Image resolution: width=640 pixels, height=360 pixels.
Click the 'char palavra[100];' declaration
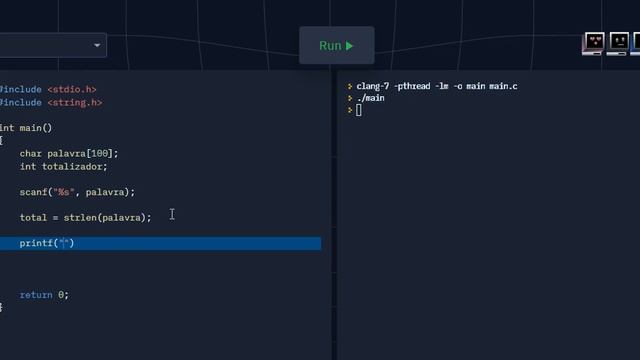pyautogui.click(x=69, y=153)
